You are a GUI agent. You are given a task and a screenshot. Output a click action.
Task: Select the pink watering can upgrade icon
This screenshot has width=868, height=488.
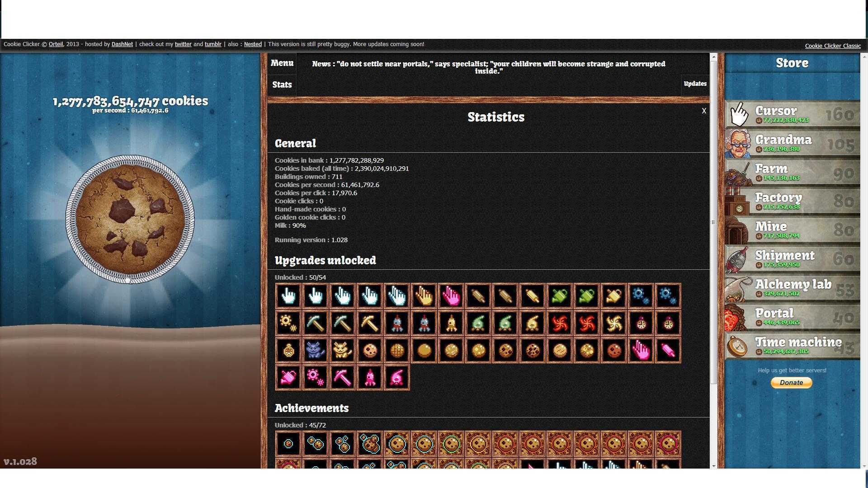click(x=288, y=378)
